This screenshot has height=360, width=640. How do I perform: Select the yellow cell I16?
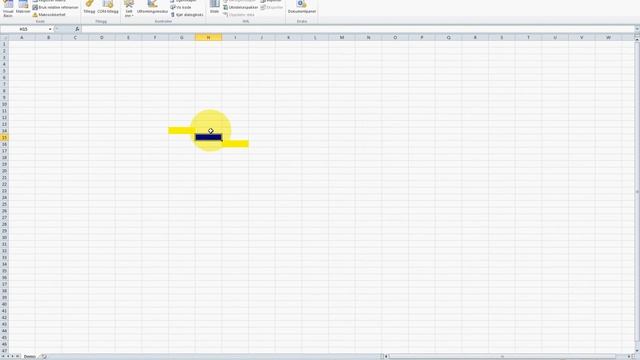click(x=235, y=144)
